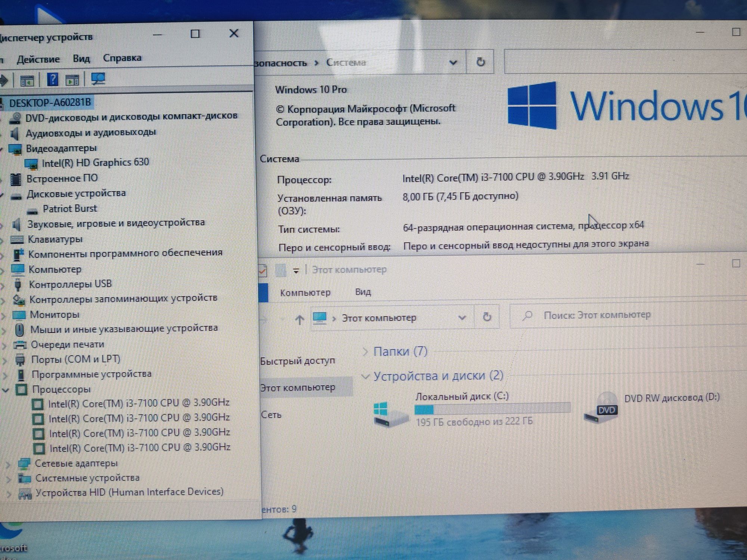This screenshot has width=747, height=560.
Task: Open the Компьютер ribbon tab in Explorer
Action: [x=305, y=292]
